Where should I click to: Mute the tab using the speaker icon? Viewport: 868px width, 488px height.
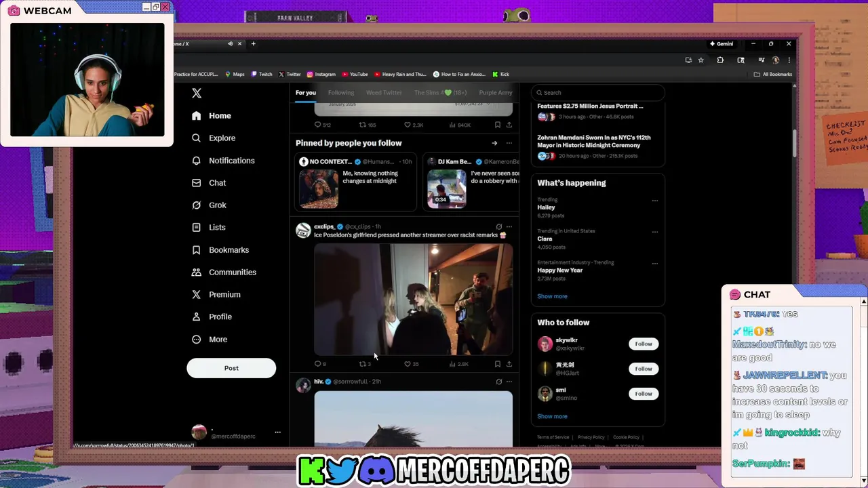coord(230,44)
